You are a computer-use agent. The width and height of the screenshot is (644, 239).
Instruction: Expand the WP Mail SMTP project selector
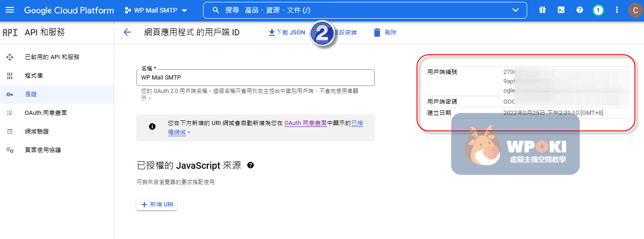coord(156,10)
